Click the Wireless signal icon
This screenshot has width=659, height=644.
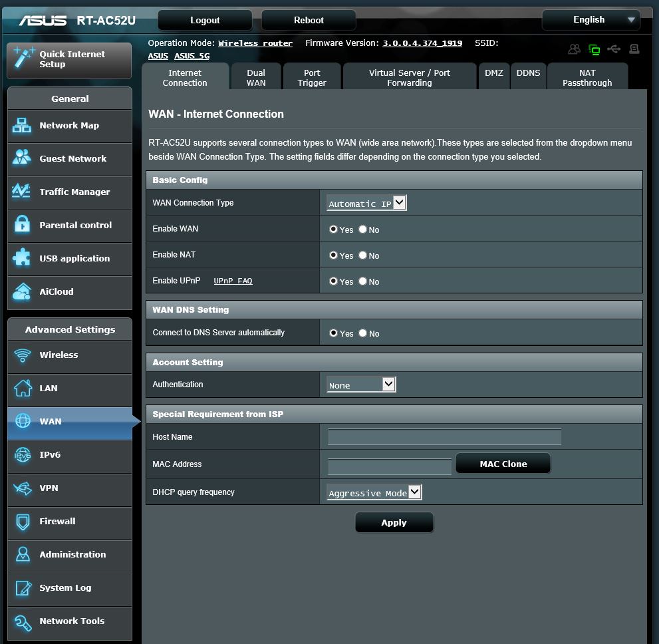22,355
